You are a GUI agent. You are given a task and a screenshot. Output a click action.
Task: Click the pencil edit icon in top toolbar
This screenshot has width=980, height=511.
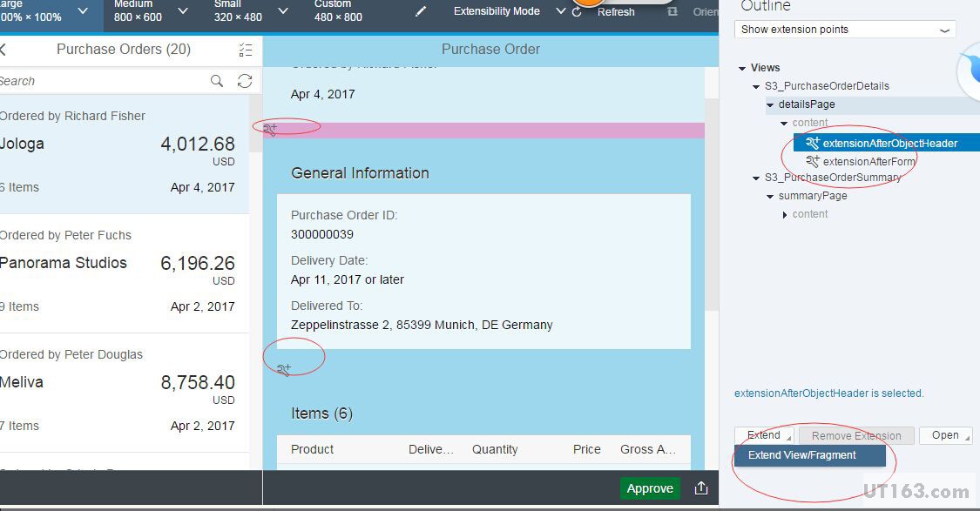click(421, 11)
